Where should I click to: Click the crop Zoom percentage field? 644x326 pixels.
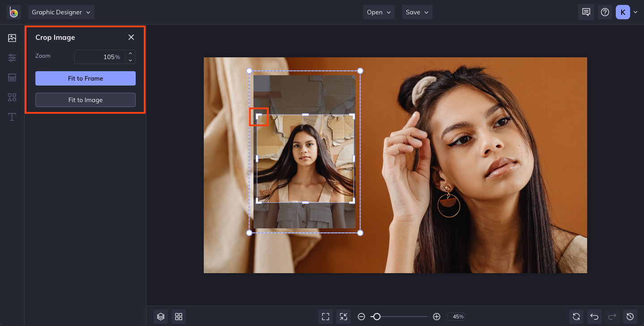coord(100,57)
